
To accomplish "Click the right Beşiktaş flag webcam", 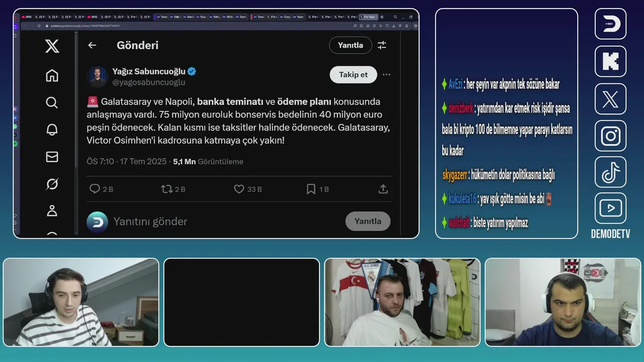I will pyautogui.click(x=562, y=302).
